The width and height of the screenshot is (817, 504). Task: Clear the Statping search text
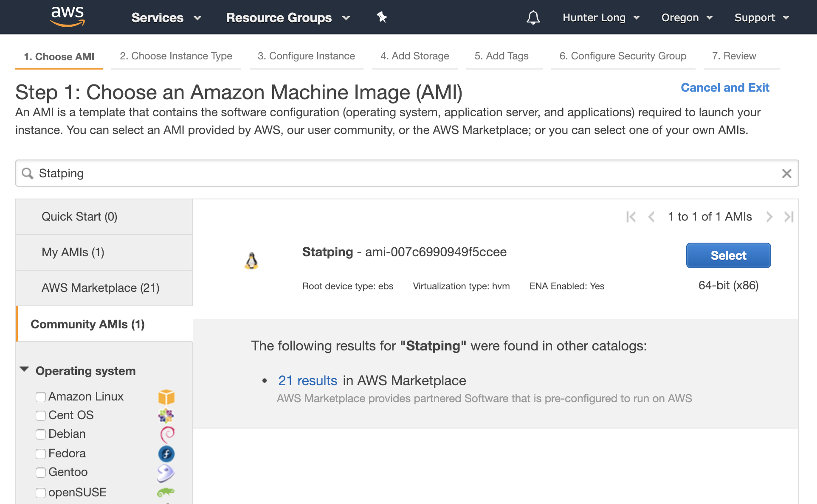[786, 173]
